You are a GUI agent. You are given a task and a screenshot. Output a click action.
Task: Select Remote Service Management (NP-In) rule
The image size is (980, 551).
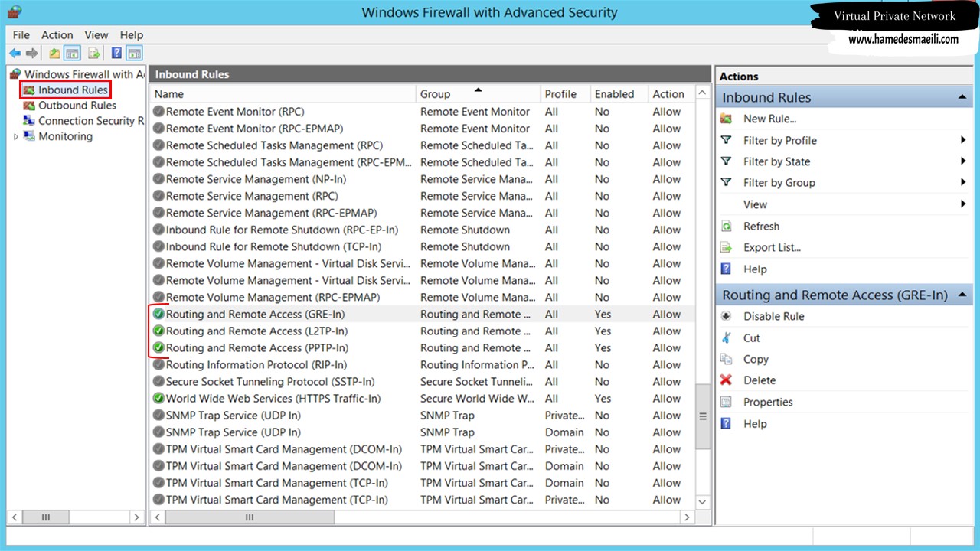click(x=423, y=179)
